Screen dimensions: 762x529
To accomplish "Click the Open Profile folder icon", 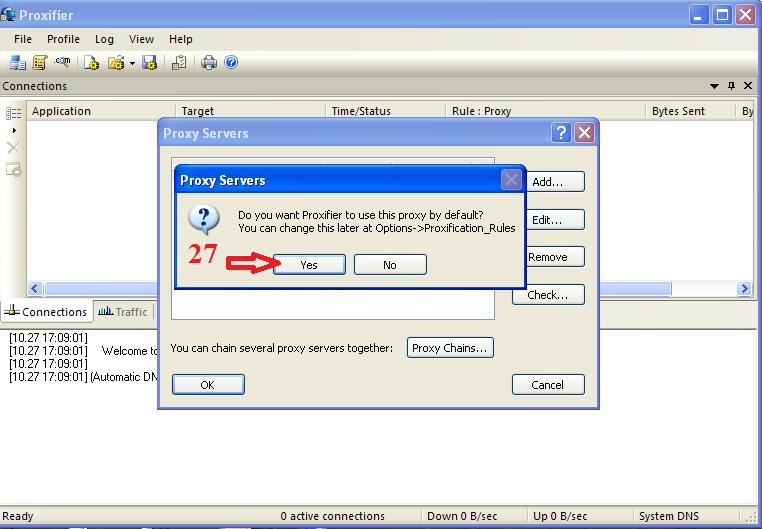I will [x=117, y=63].
